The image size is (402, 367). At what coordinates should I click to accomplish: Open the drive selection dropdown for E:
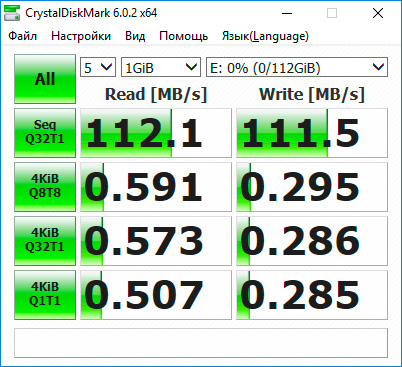point(297,67)
